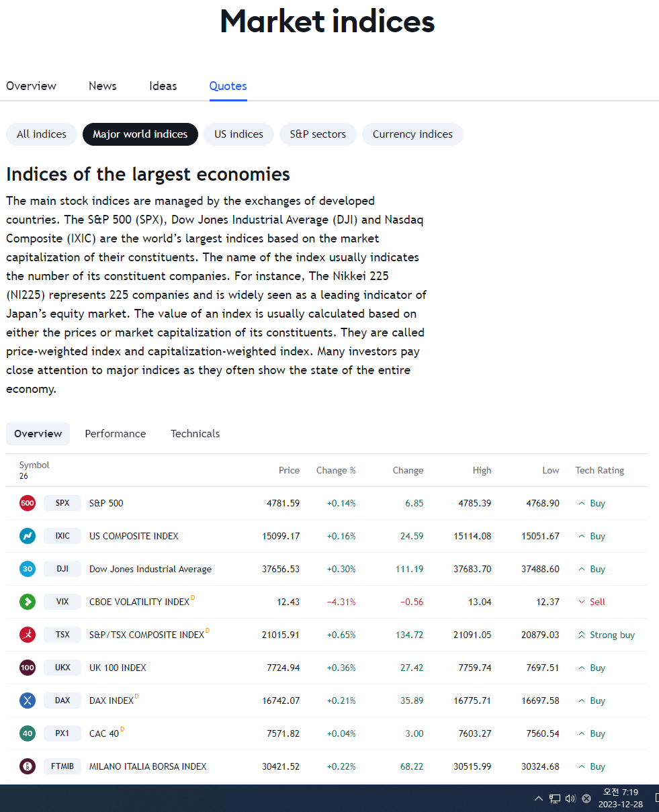The width and height of the screenshot is (659, 812).
Task: Click the DJI change value 111.19
Action: click(x=410, y=569)
